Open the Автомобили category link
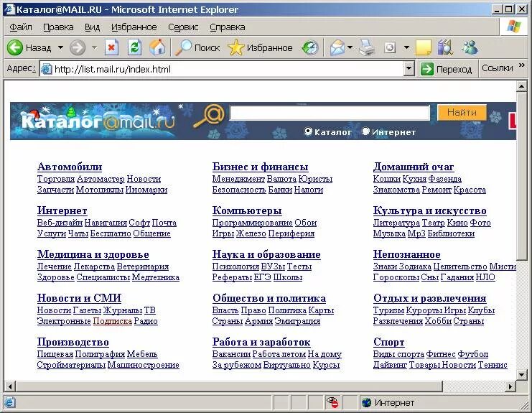The image size is (532, 413). (x=70, y=167)
